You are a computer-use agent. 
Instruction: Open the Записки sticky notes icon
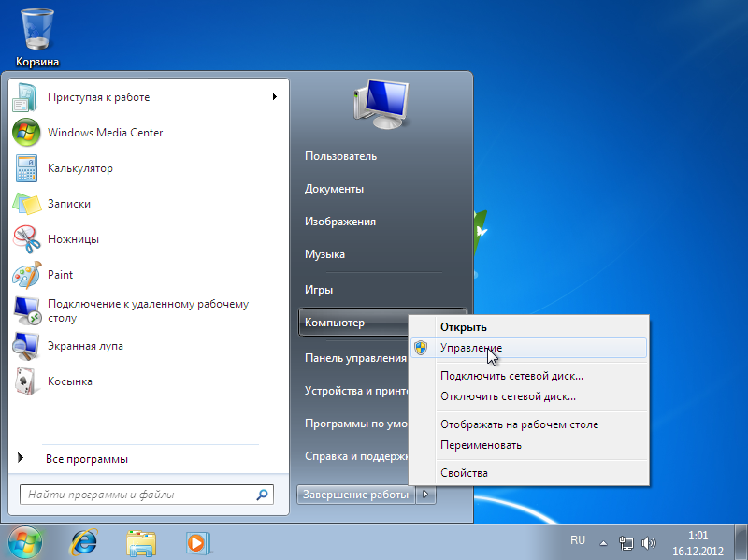26,204
